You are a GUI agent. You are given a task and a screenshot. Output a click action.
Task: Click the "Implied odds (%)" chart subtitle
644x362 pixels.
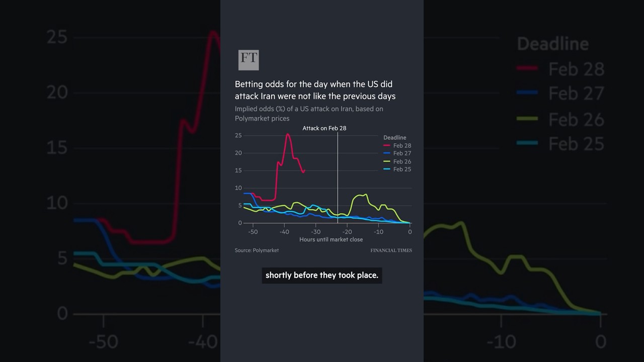coord(309,114)
